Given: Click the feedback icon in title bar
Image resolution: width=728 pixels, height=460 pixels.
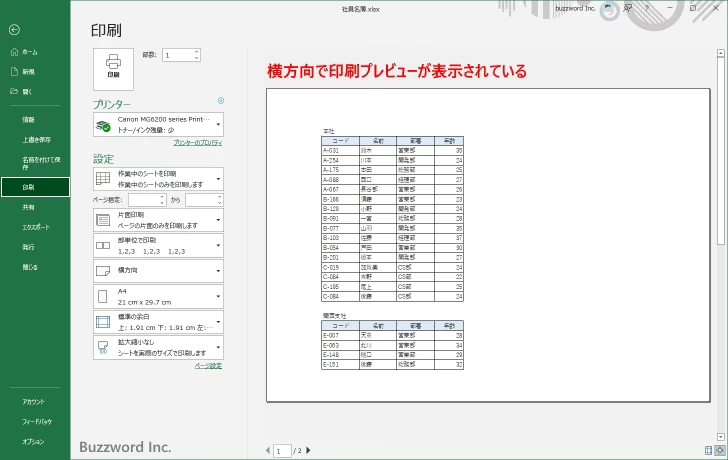Looking at the screenshot, I should (x=628, y=8).
